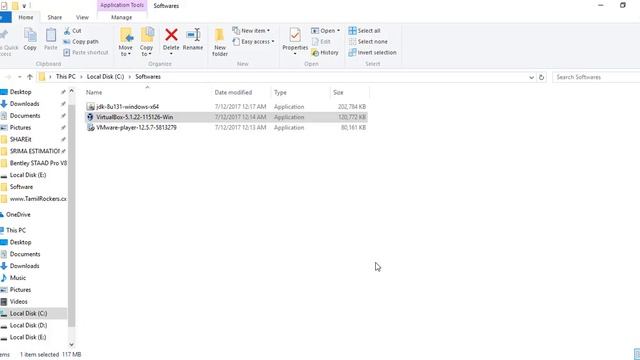Open Pictures in Quick access
The width and height of the screenshot is (640, 360).
click(x=20, y=128)
